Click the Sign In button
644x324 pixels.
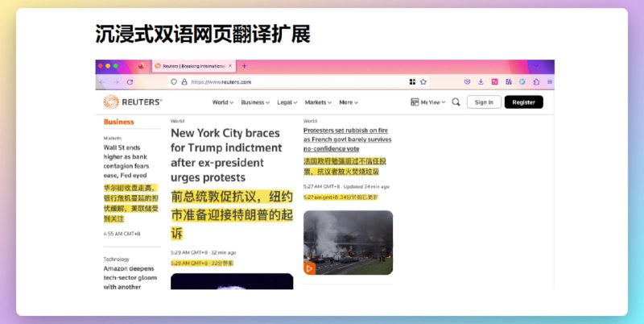[x=484, y=102]
